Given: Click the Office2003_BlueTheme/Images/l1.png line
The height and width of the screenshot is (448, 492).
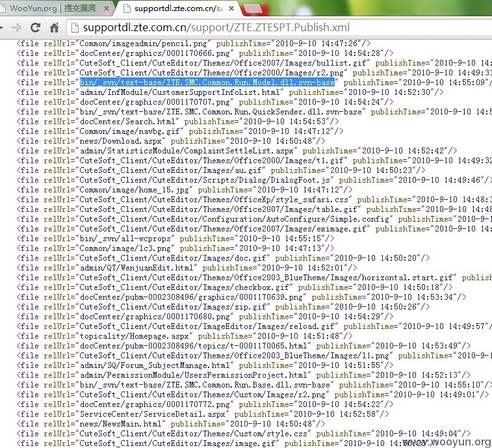Looking at the screenshot, I should tap(254, 355).
